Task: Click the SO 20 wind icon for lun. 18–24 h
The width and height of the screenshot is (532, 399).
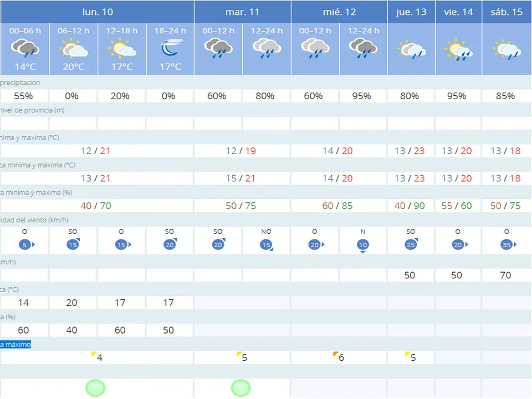Action: 170,244
